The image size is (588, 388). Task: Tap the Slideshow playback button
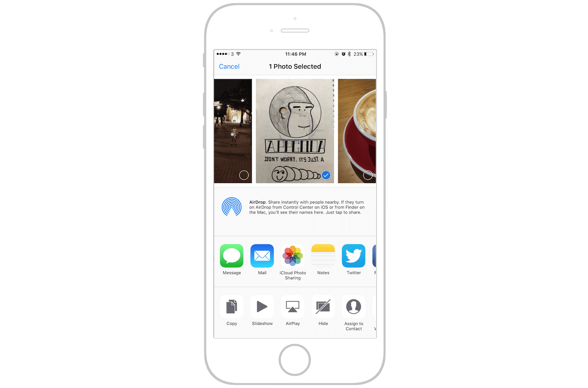tap(262, 311)
